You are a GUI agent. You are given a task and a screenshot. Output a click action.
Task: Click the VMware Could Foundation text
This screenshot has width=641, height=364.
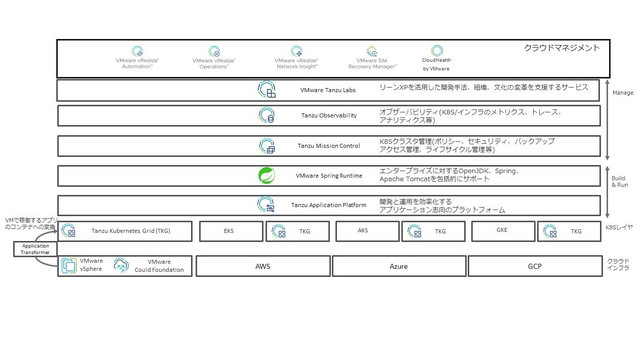coord(159,266)
